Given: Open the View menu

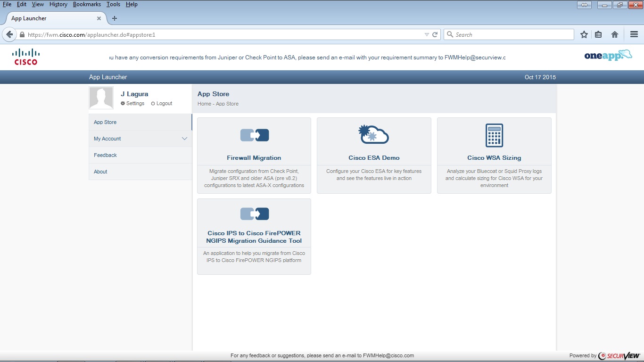Looking at the screenshot, I should (38, 4).
